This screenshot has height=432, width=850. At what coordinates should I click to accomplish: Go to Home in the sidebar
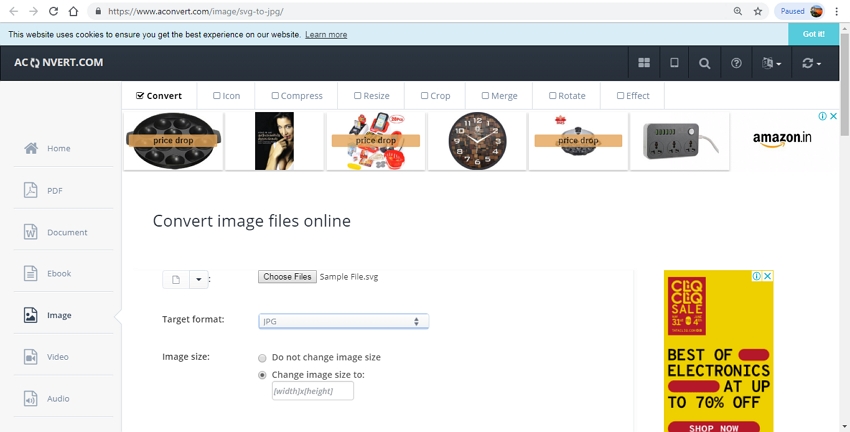(x=59, y=148)
